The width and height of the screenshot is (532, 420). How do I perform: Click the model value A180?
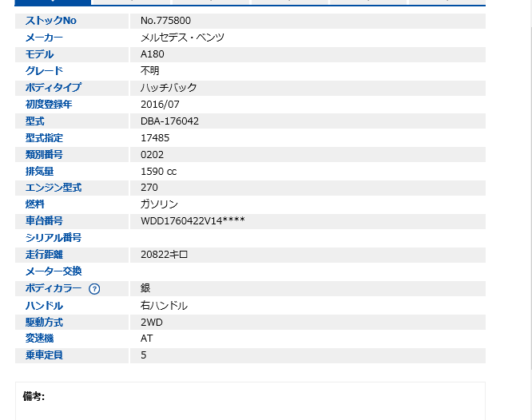click(x=152, y=54)
